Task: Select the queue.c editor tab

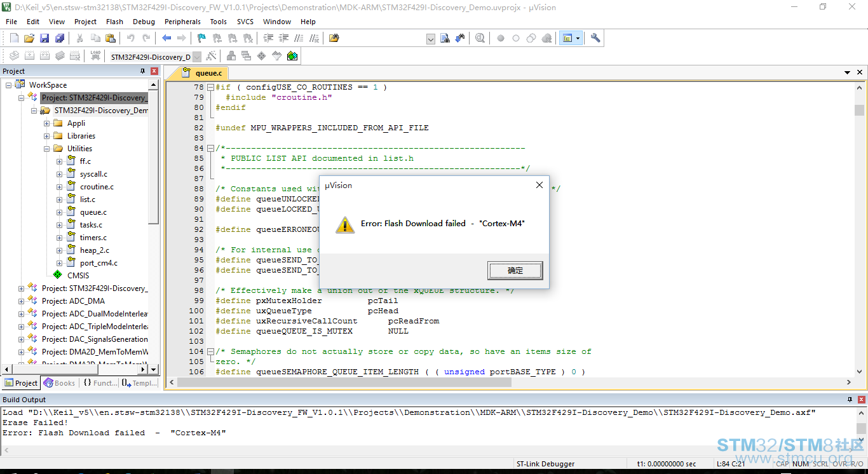Action: click(x=203, y=73)
